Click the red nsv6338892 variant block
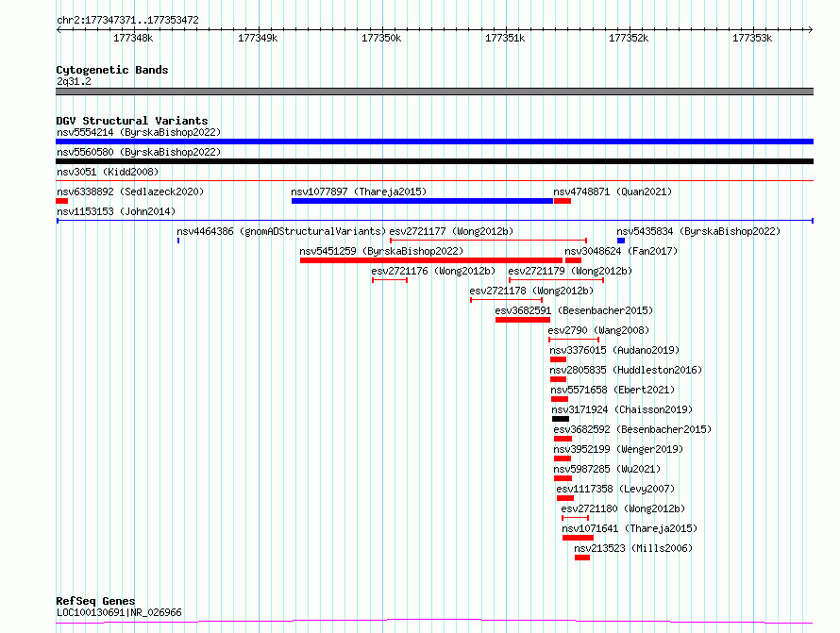This screenshot has height=633, width=840. 61,201
